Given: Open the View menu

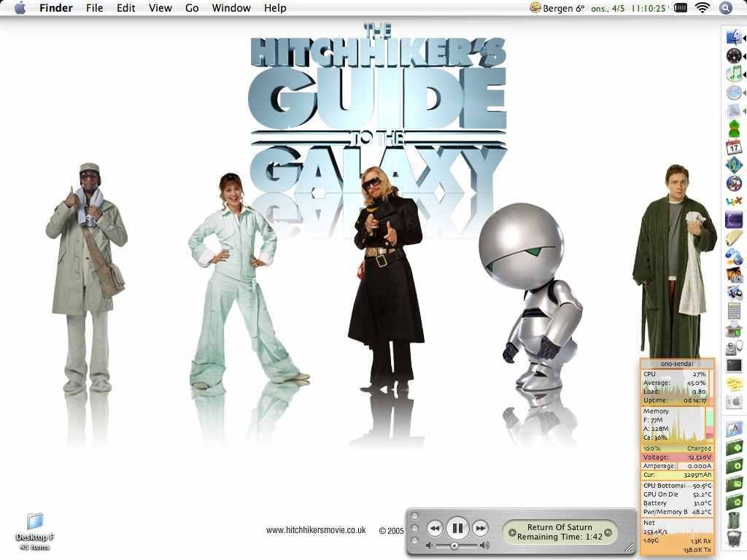Looking at the screenshot, I should click(160, 8).
